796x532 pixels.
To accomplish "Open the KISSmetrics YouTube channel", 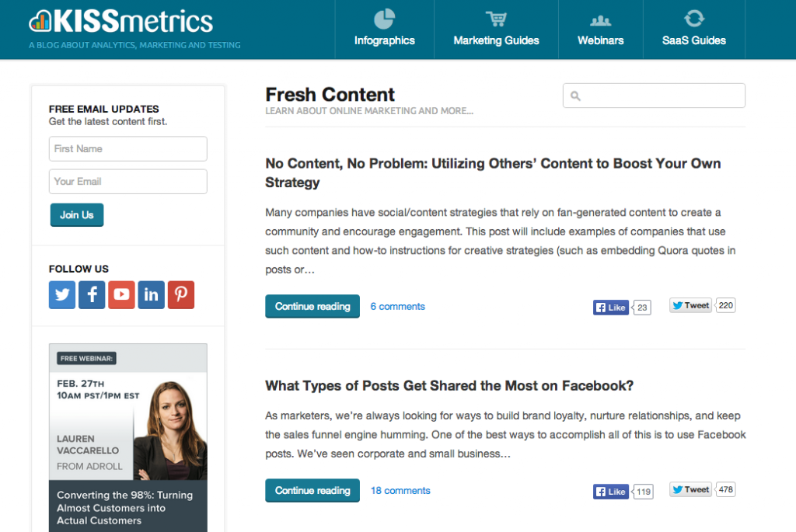I will (120, 294).
